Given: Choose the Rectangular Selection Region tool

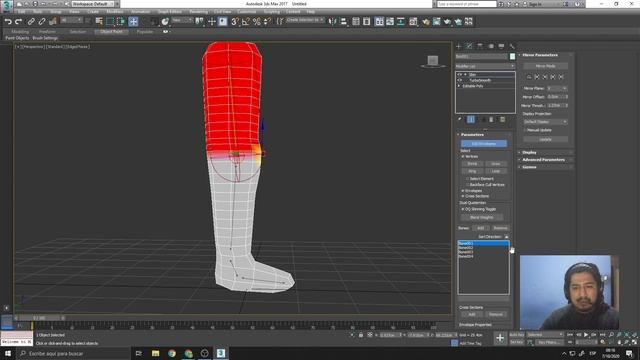Looking at the screenshot, I should [x=110, y=21].
